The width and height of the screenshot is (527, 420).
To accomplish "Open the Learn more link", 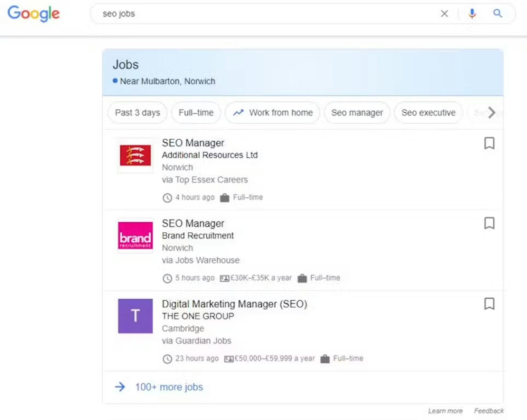I will pyautogui.click(x=445, y=411).
